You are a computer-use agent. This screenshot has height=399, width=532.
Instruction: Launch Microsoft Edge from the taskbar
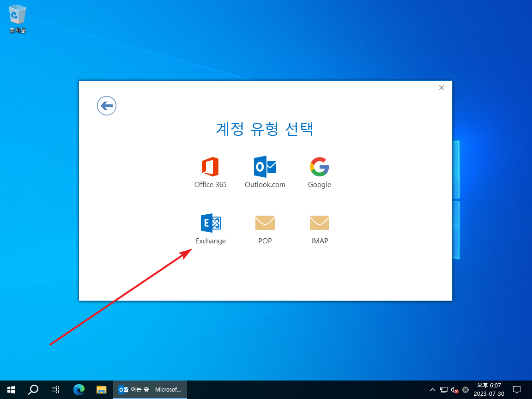pyautogui.click(x=79, y=389)
